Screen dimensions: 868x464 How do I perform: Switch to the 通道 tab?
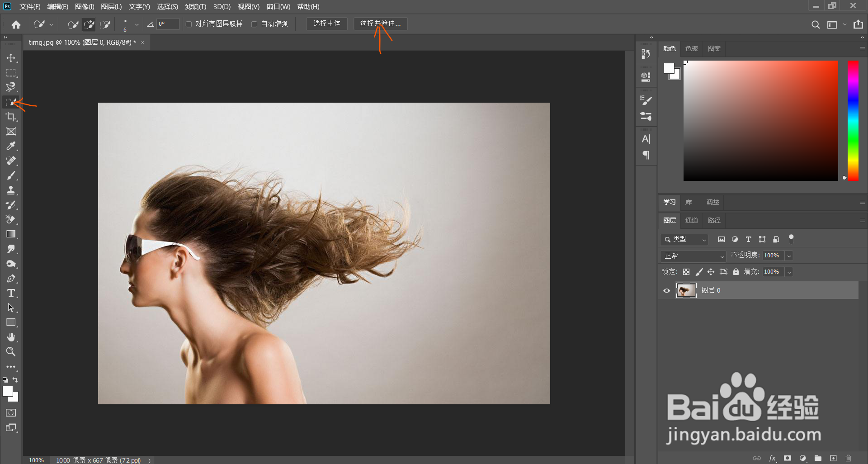691,220
